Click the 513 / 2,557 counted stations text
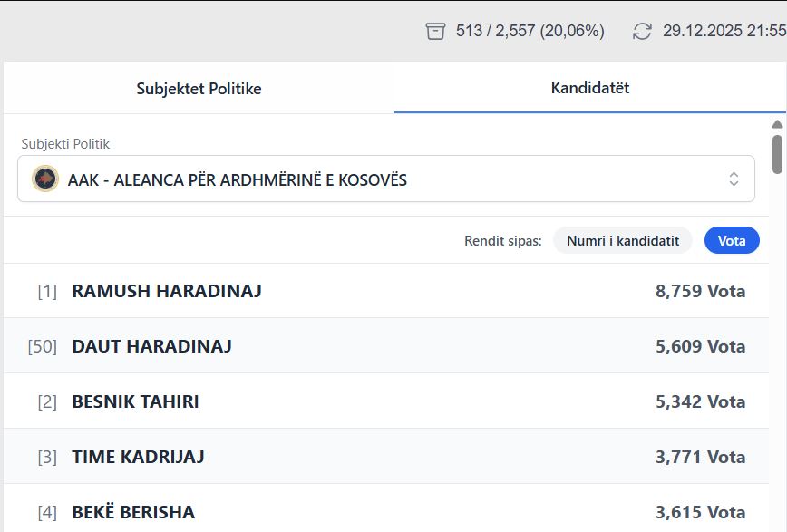The image size is (787, 532). 530,31
